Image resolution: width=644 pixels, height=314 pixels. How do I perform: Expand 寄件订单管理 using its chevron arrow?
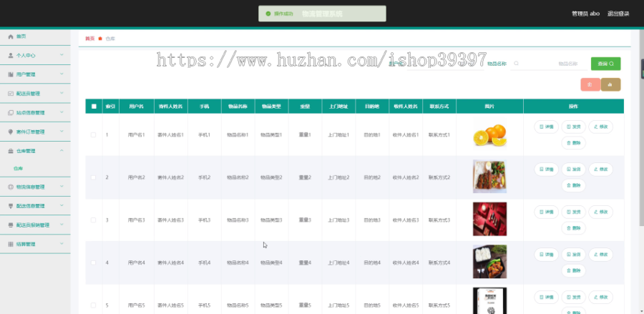(x=62, y=132)
